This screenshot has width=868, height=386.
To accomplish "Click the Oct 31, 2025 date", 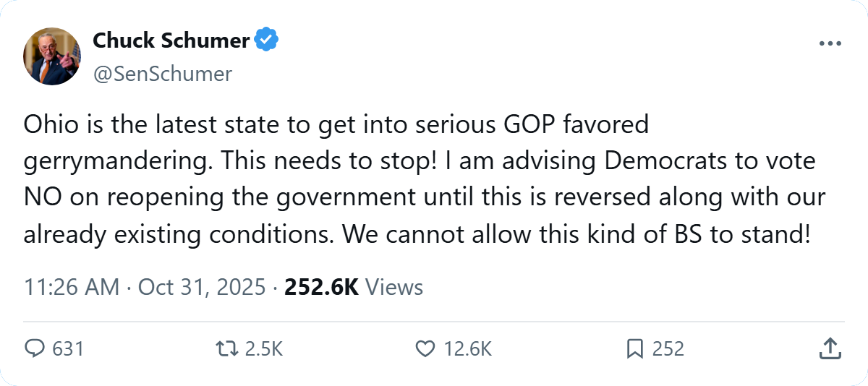I will 202,287.
